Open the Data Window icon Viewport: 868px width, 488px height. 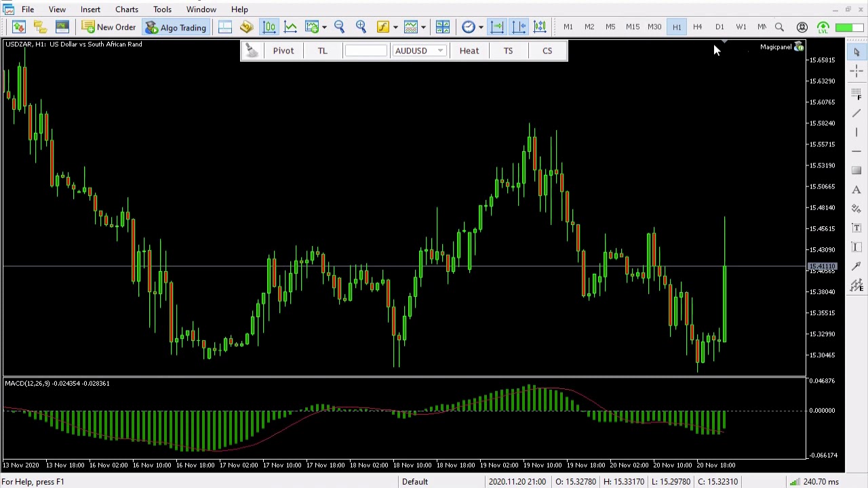tap(225, 27)
